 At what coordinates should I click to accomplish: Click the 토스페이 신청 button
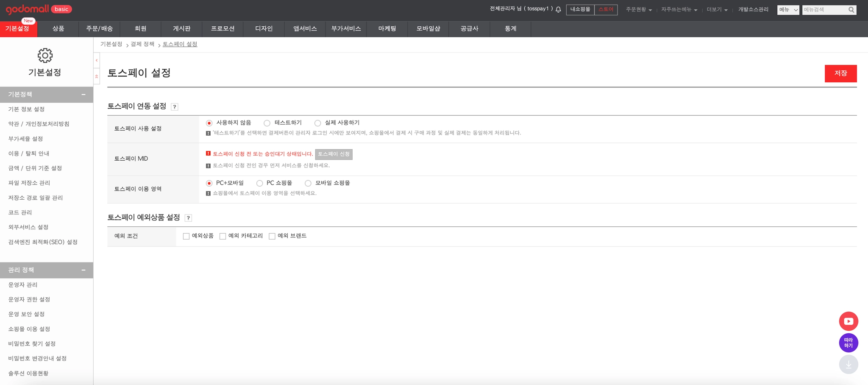click(x=334, y=154)
